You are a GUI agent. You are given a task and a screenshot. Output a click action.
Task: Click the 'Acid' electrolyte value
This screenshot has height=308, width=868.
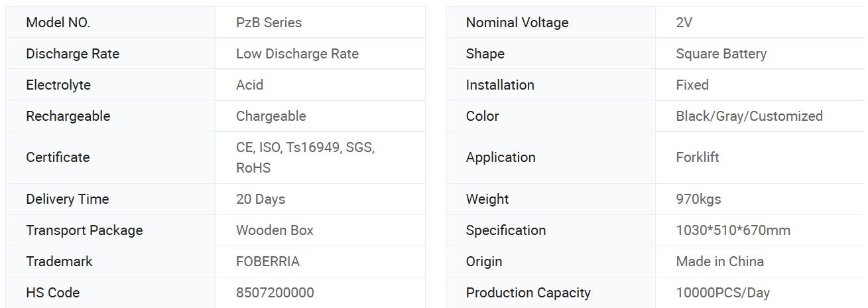249,85
